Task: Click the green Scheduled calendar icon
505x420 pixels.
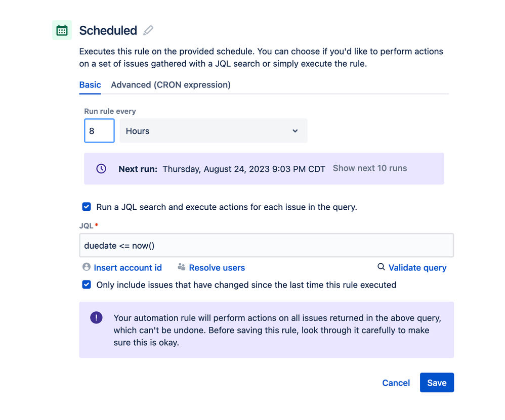Action: pyautogui.click(x=62, y=30)
